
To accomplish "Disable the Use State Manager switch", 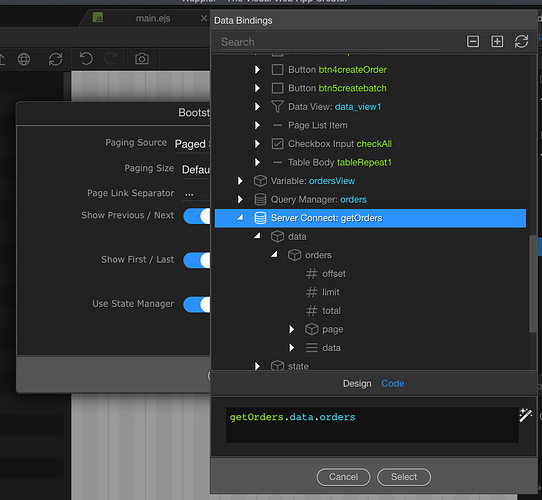I will [x=197, y=305].
